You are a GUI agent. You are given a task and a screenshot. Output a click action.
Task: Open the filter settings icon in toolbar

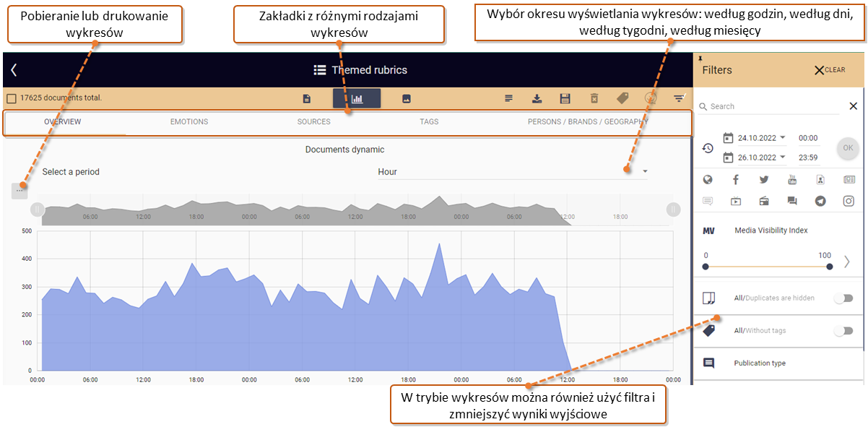[679, 98]
